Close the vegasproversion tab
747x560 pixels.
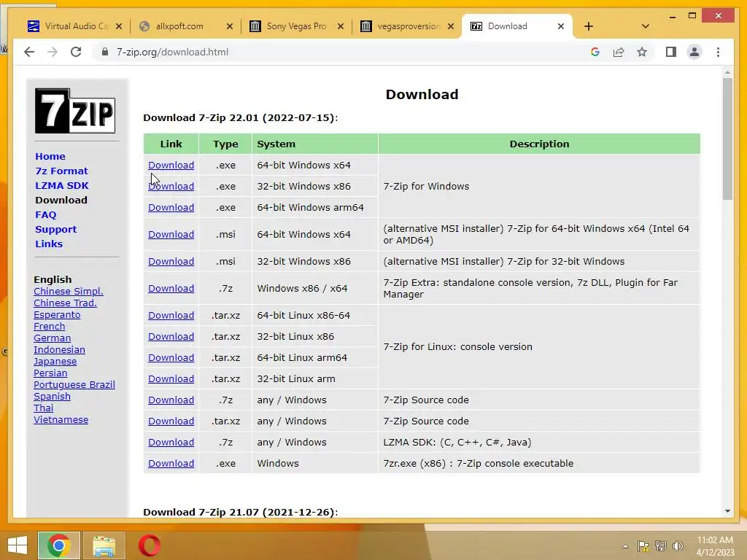point(451,26)
